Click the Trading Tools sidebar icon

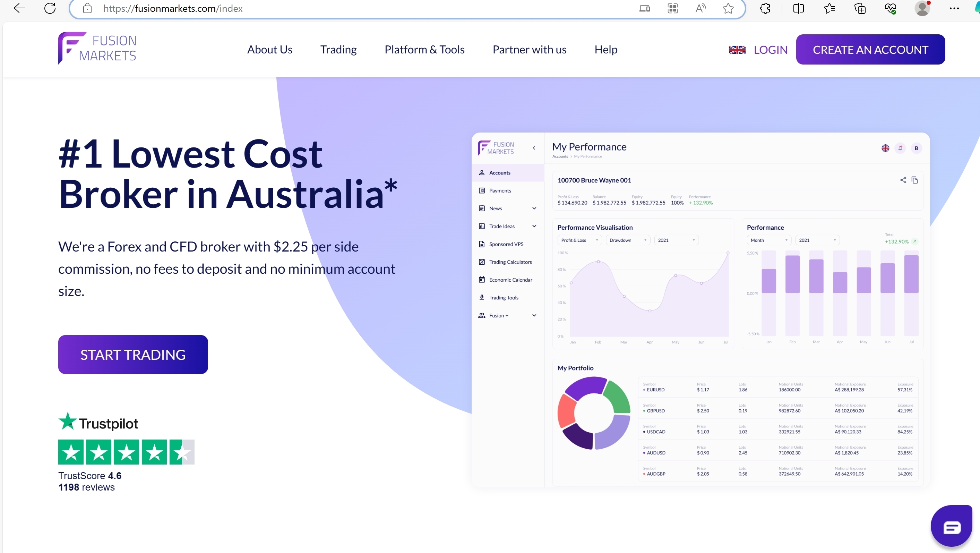(x=481, y=297)
